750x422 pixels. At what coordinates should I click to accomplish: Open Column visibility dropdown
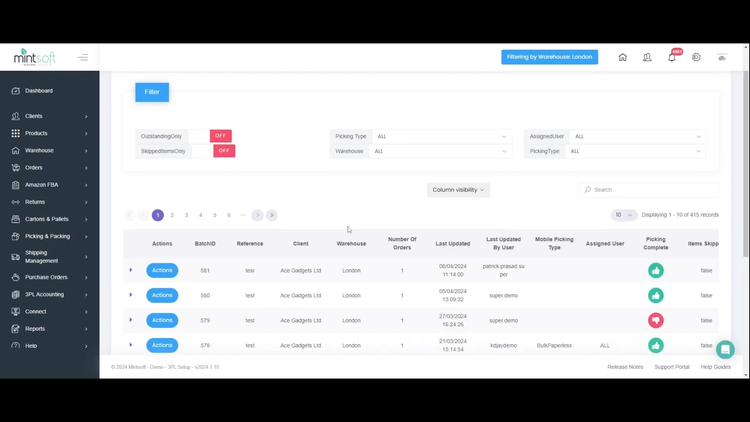point(458,190)
